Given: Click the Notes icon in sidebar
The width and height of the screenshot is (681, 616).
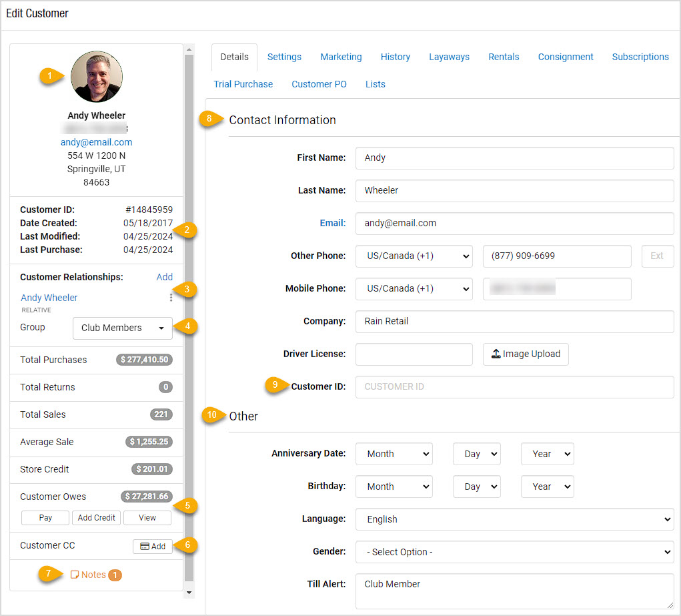Looking at the screenshot, I should coord(75,575).
